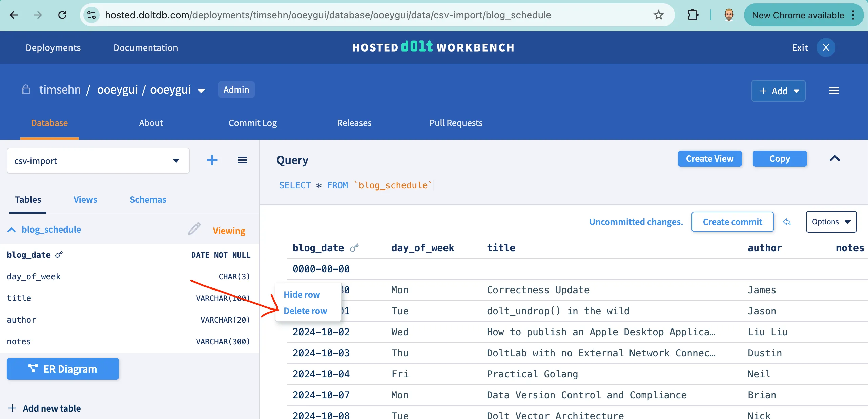The image size is (868, 419).
Task: Reload the page with browser refresh icon
Action: tap(62, 15)
